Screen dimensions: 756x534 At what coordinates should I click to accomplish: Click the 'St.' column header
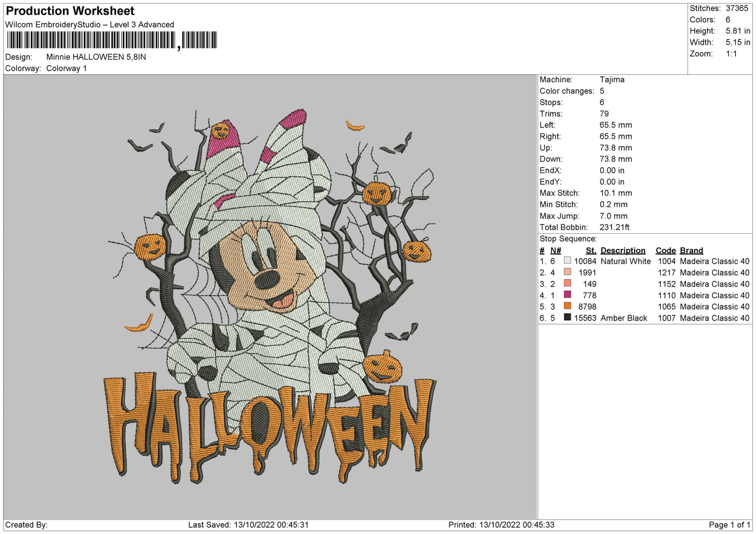(591, 251)
